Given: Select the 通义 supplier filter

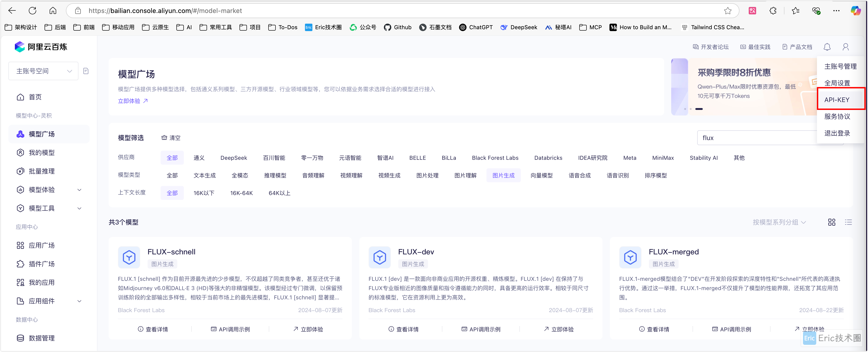Looking at the screenshot, I should click(x=199, y=158).
